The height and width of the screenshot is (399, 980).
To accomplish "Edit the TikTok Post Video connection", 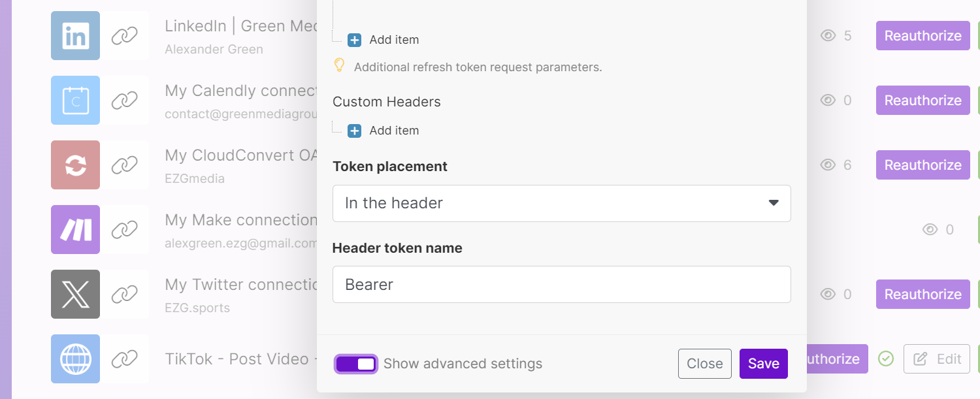I will click(x=937, y=359).
